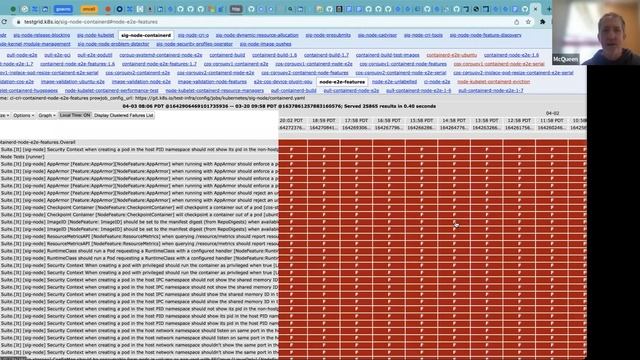
Task: Open pull-containerd-node-e2e-1-6 tab
Action: [x=419, y=91]
